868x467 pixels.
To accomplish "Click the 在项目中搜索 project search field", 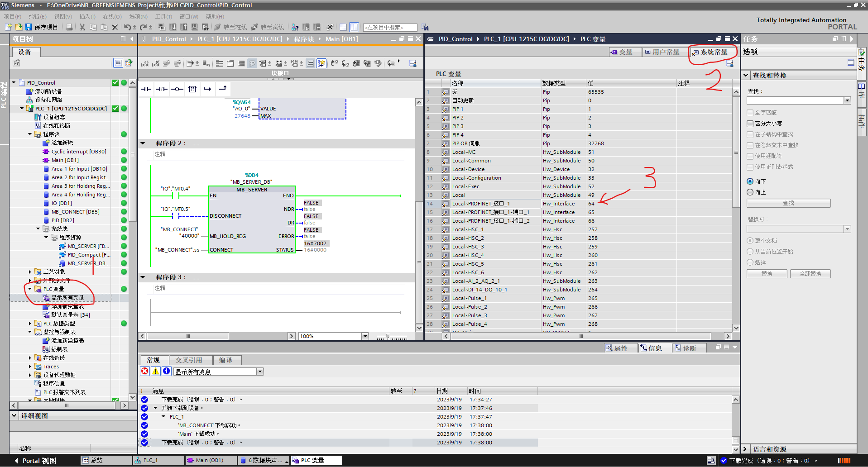I will pyautogui.click(x=389, y=28).
